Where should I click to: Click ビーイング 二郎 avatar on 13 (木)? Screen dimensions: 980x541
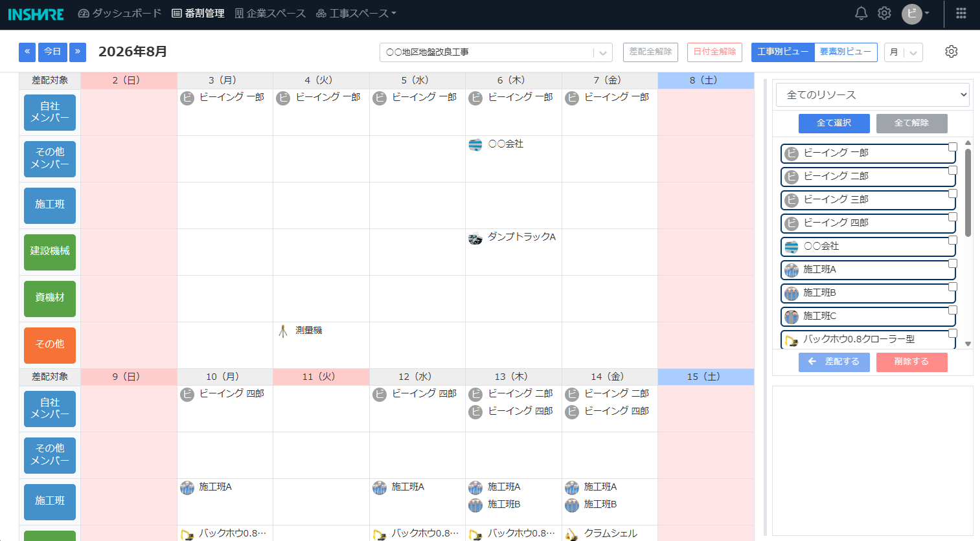pyautogui.click(x=475, y=394)
